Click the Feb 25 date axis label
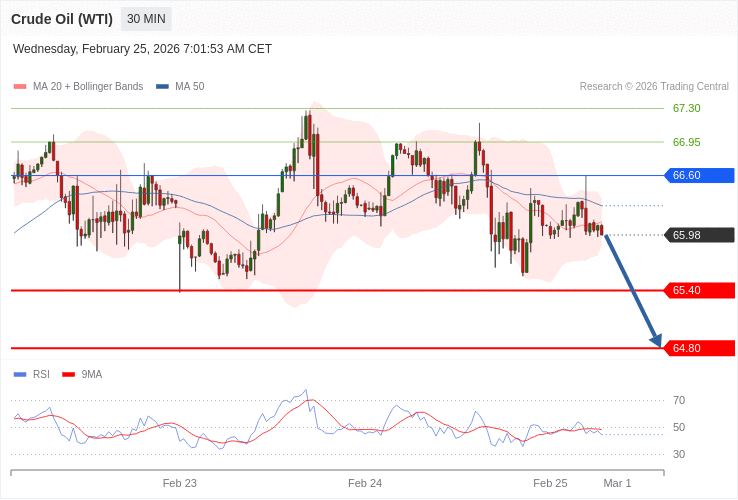The height and width of the screenshot is (500, 738). click(x=550, y=484)
